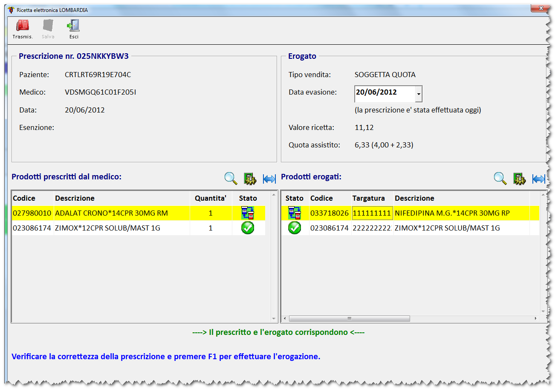Click green checkmark in dispensed ZIMOX row
The height and width of the screenshot is (392, 558).
point(295,228)
